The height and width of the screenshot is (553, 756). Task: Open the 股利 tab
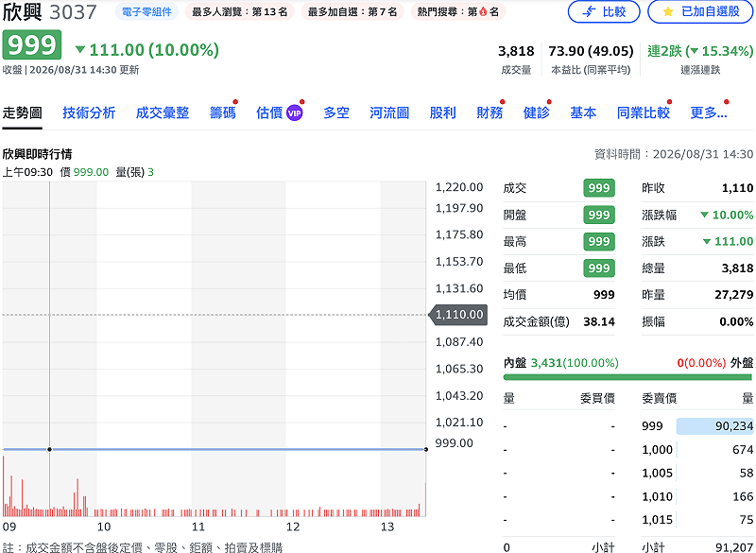point(442,112)
